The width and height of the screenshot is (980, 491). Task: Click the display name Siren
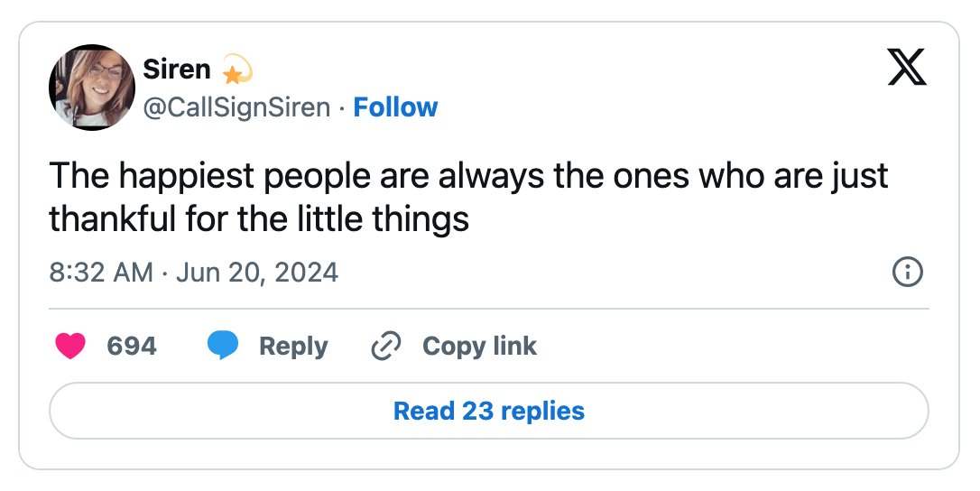click(177, 69)
